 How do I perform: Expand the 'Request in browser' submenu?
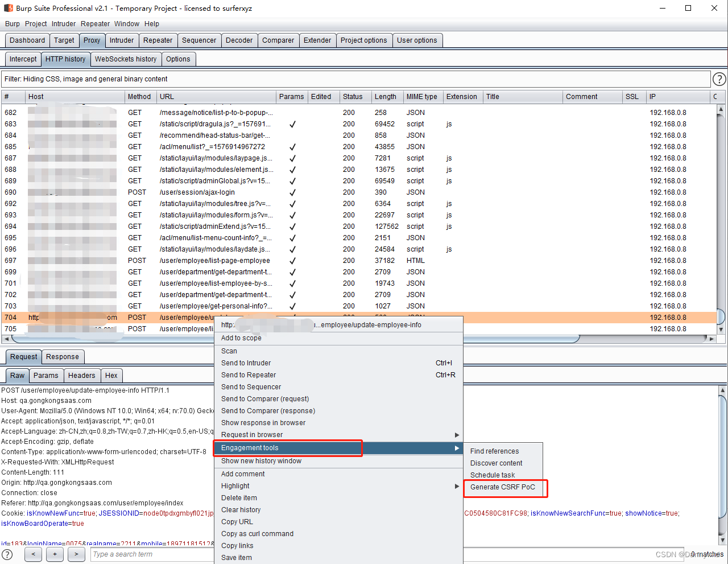click(x=338, y=435)
